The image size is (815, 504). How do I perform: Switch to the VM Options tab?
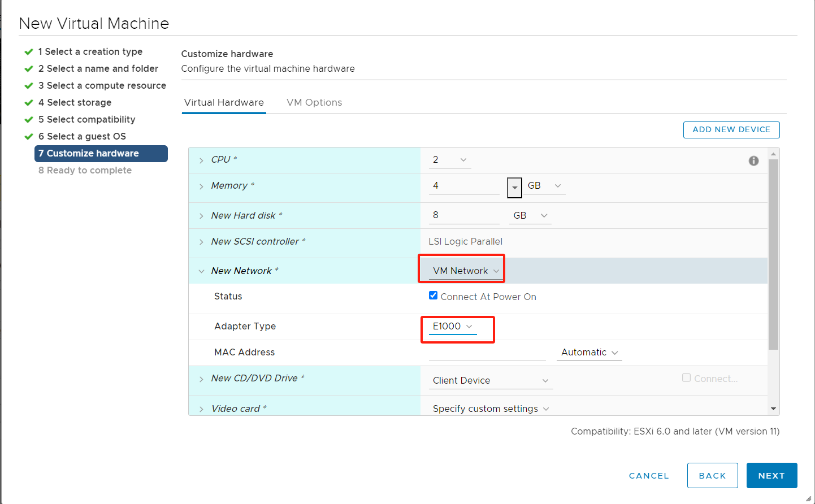[314, 102]
